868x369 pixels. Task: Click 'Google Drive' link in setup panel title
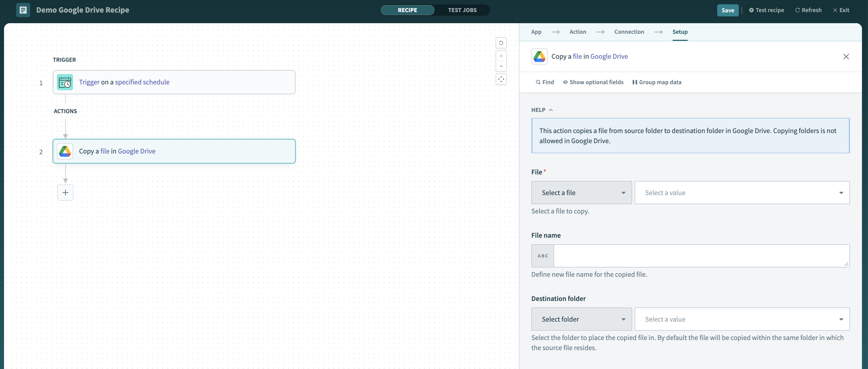pyautogui.click(x=609, y=56)
